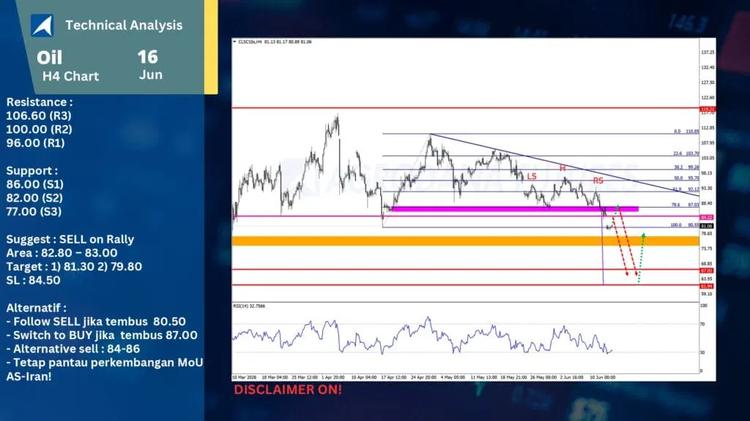Click the small triangle beside chart symbol

[x=234, y=42]
